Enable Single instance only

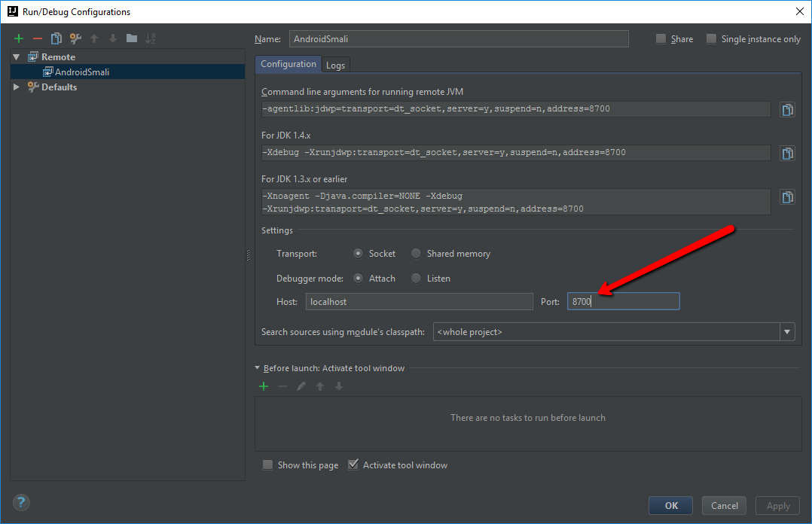click(711, 38)
